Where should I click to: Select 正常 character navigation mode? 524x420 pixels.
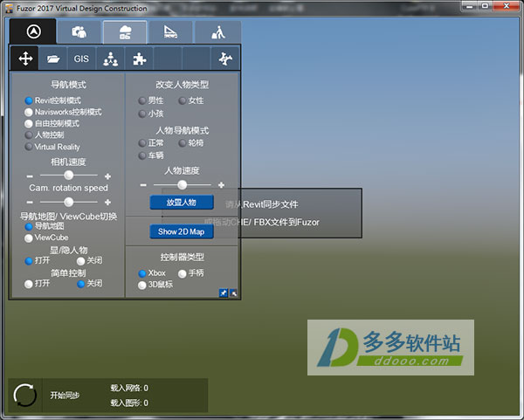(142, 143)
